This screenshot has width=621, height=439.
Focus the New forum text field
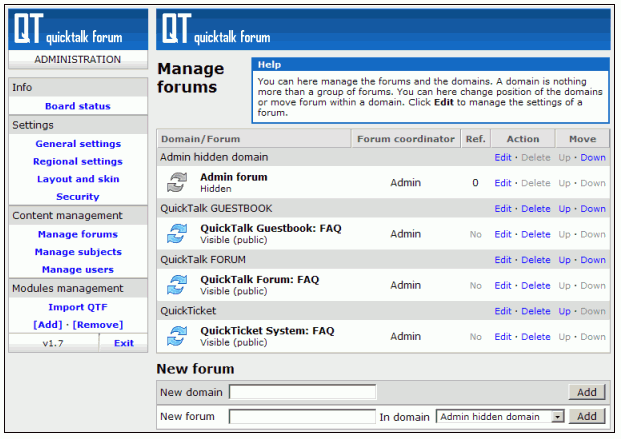pos(301,417)
